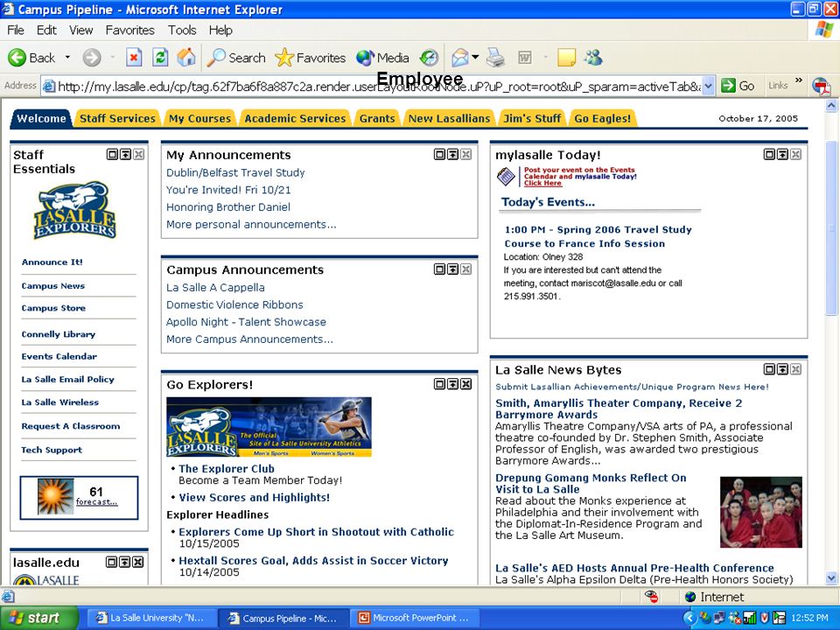Open Favorites star in toolbar
The image size is (840, 630).
tap(310, 58)
